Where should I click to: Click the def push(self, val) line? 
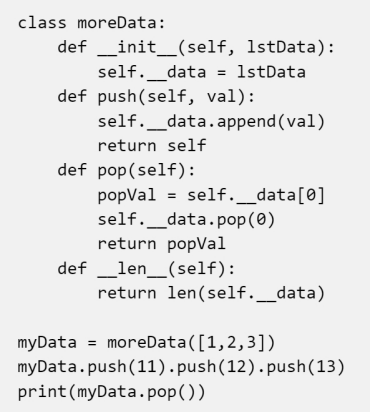pyautogui.click(x=156, y=97)
